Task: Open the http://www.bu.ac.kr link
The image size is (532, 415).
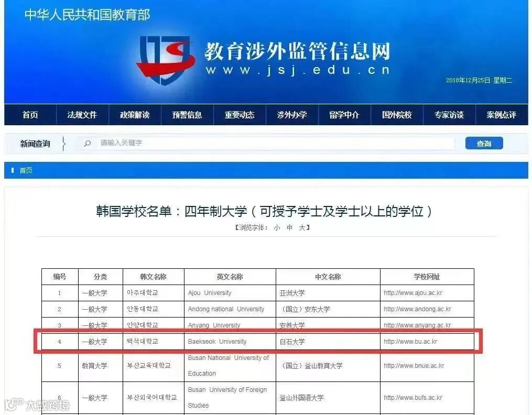Action: [x=410, y=342]
